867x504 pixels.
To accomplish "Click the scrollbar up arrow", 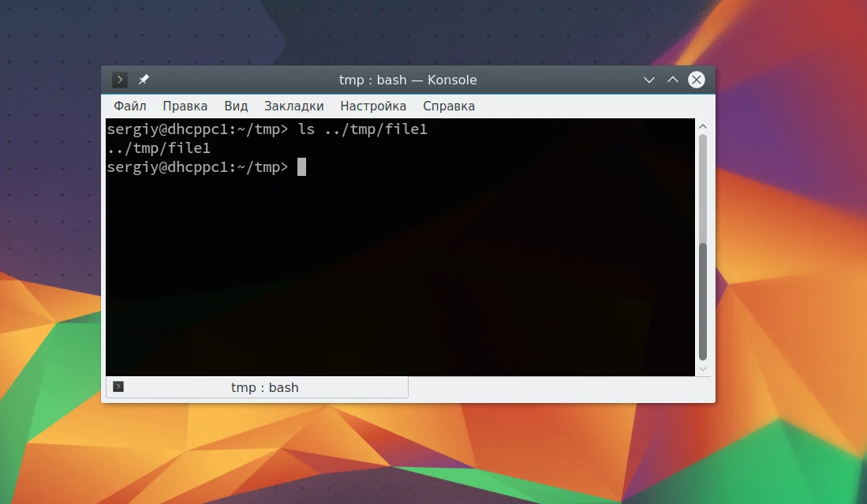I will (703, 126).
